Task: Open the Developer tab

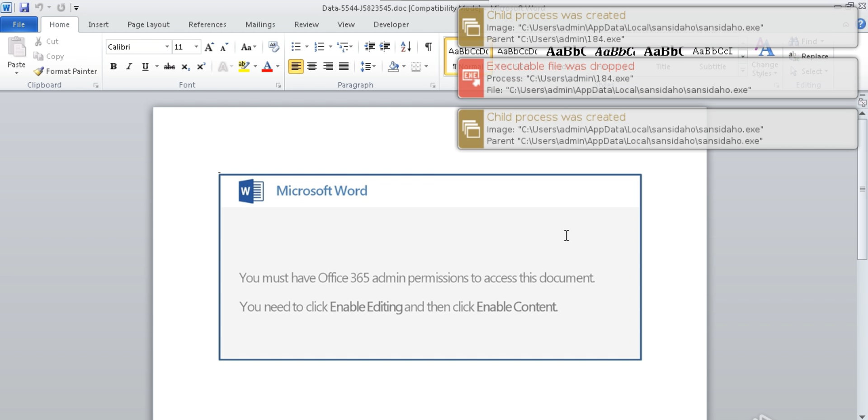Action: pyautogui.click(x=391, y=24)
